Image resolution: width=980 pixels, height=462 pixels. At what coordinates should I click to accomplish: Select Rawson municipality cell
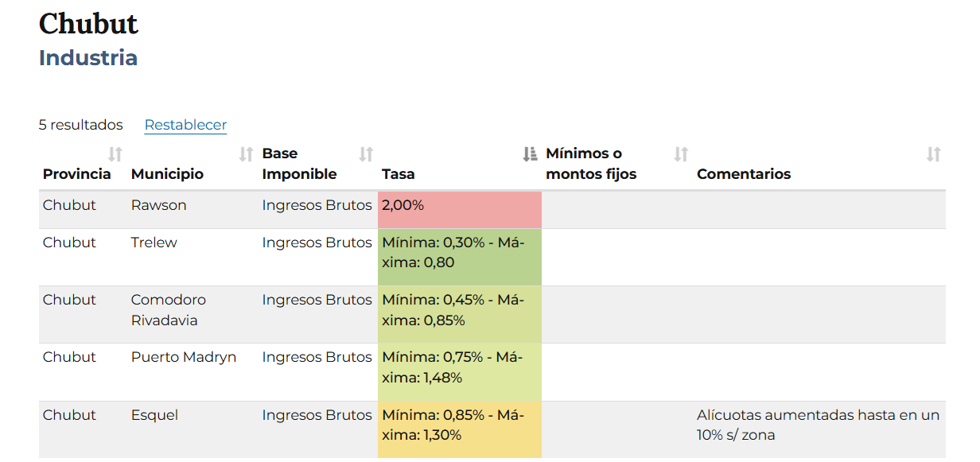click(159, 205)
